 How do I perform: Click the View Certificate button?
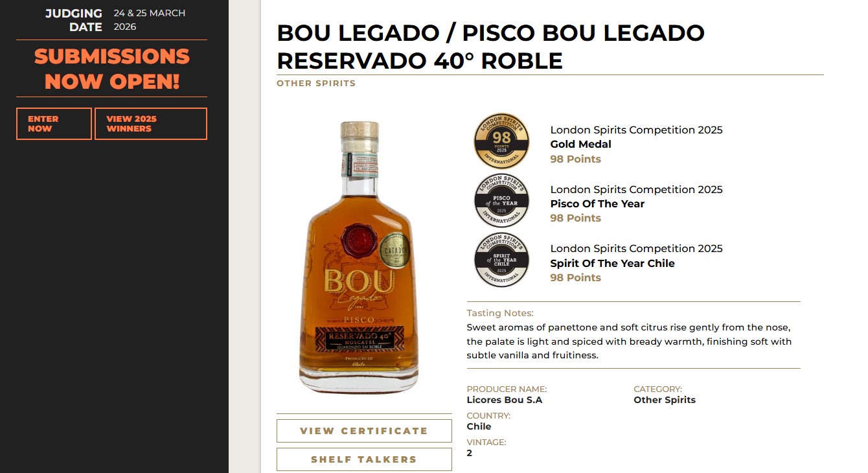(364, 431)
